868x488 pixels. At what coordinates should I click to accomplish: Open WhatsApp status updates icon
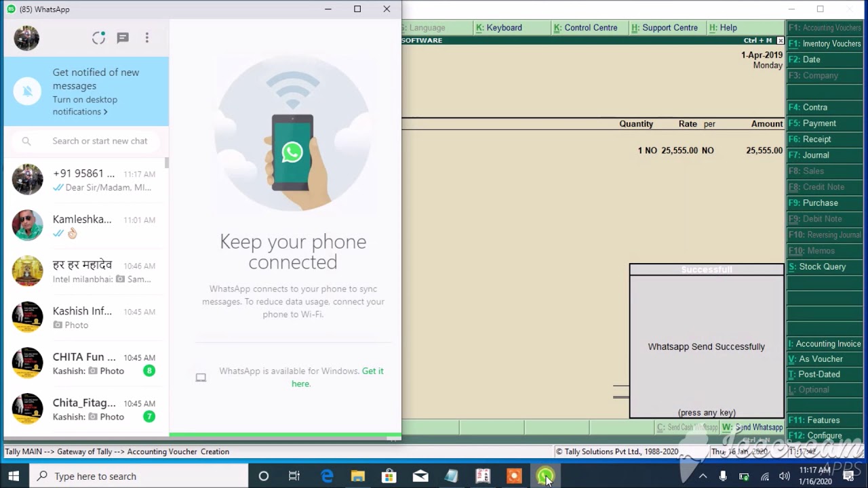[x=98, y=38]
